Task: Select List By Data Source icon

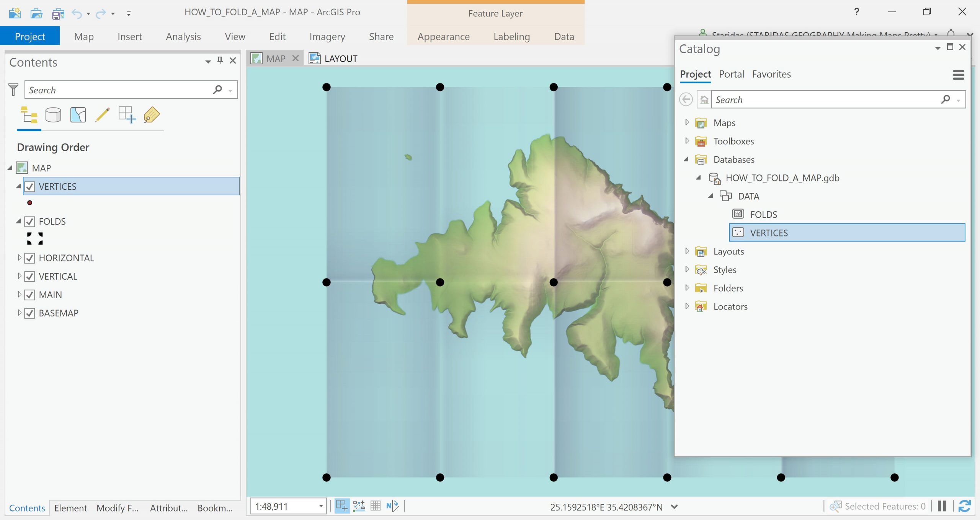Action: tap(53, 115)
